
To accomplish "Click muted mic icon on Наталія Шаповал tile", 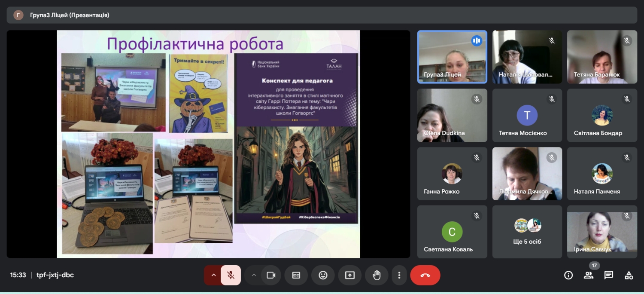I will click(552, 41).
